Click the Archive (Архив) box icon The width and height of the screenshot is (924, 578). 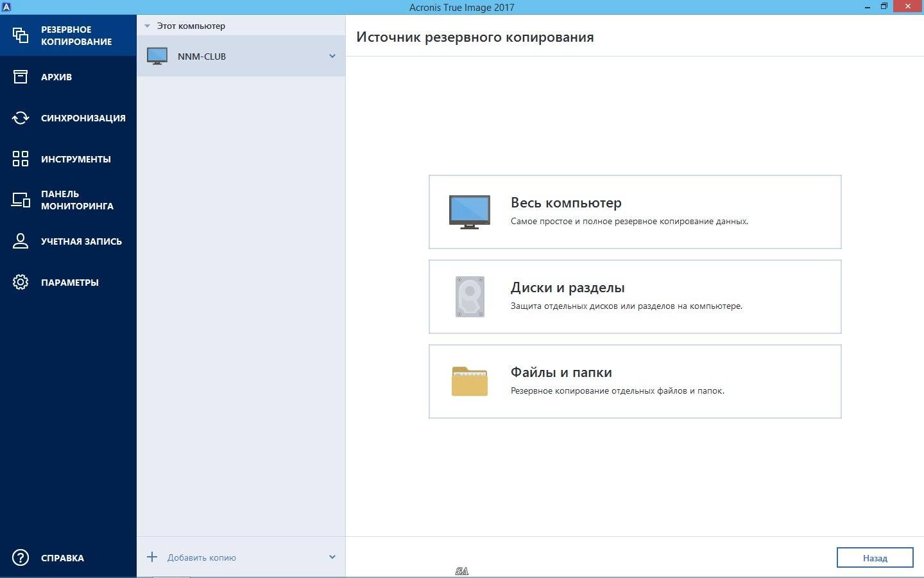coord(21,77)
